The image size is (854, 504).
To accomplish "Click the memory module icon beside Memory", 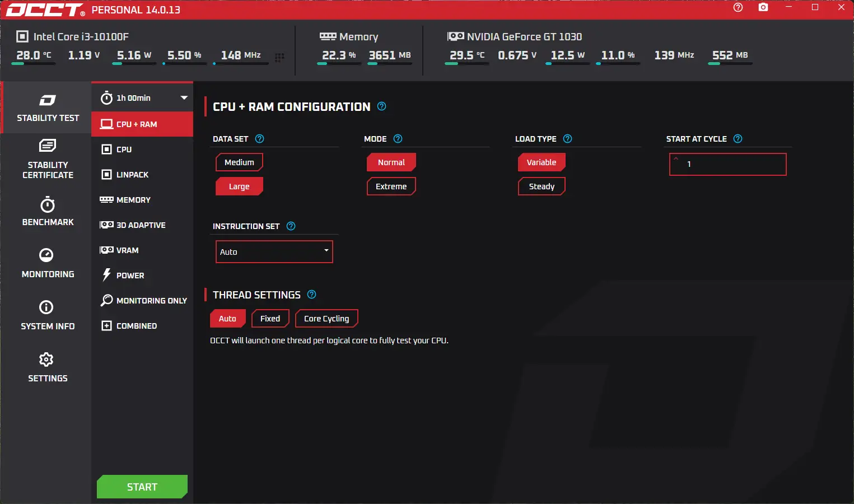I will point(328,36).
